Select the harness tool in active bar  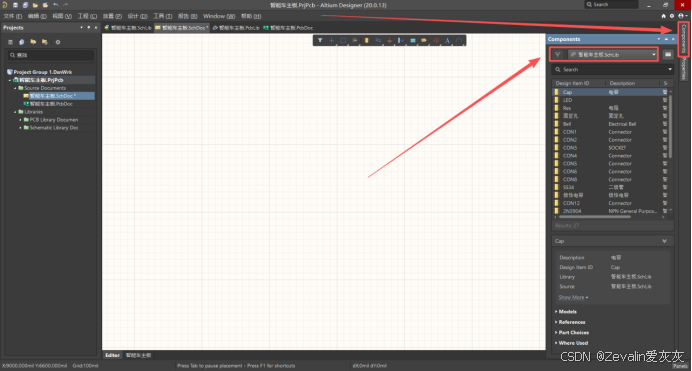pos(401,41)
